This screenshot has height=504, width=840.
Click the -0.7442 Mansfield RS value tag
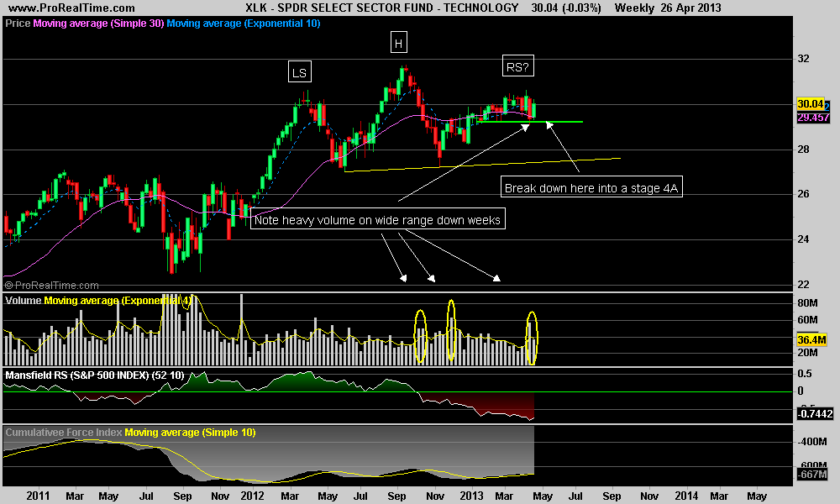pyautogui.click(x=815, y=413)
